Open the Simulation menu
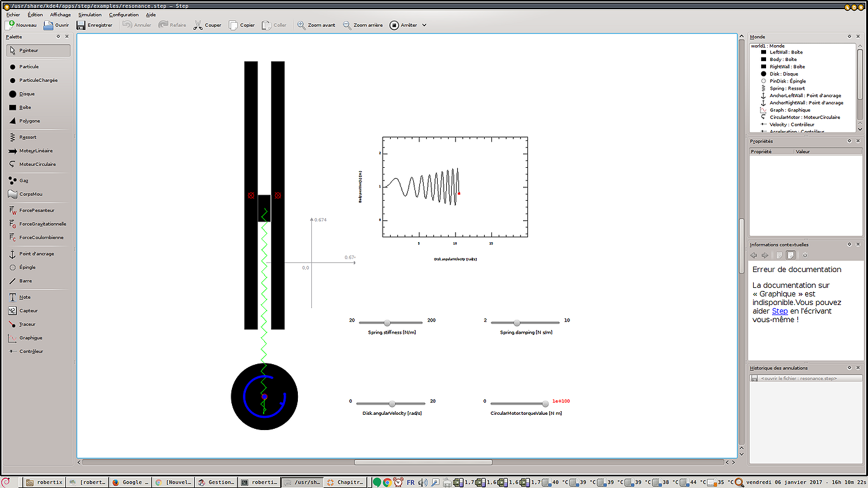 (x=90, y=15)
